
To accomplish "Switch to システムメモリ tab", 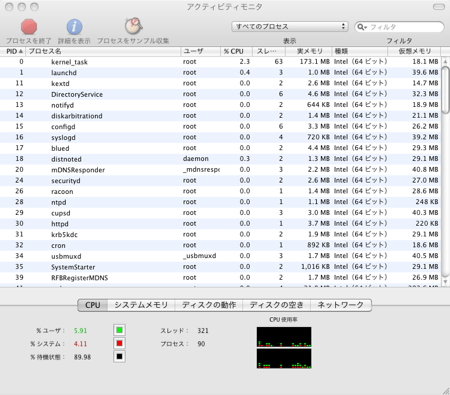I will point(141,305).
